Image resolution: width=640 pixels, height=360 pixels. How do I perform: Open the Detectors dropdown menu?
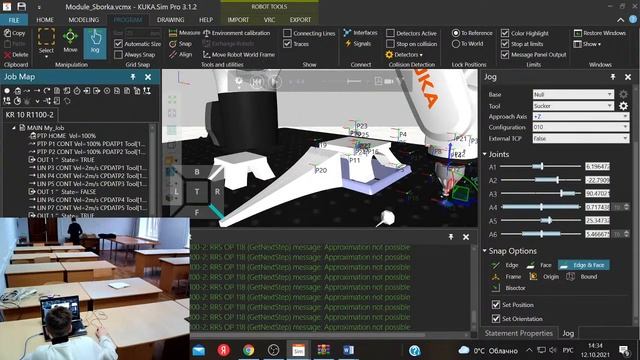coord(404,54)
